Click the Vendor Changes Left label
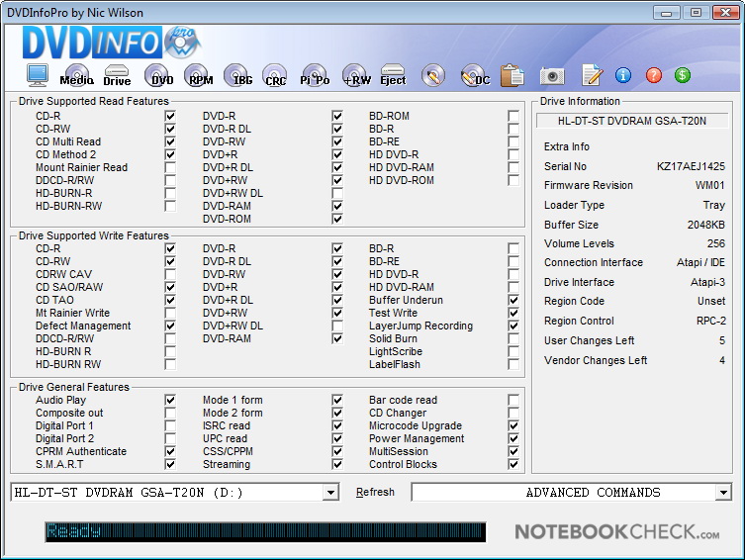This screenshot has height=560, width=745. click(596, 360)
